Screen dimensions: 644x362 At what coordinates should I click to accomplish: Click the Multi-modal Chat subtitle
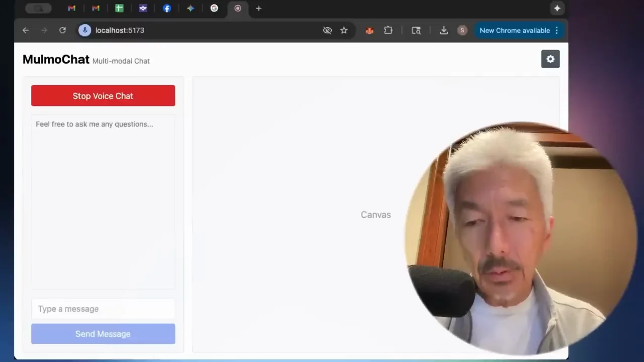pyautogui.click(x=121, y=61)
